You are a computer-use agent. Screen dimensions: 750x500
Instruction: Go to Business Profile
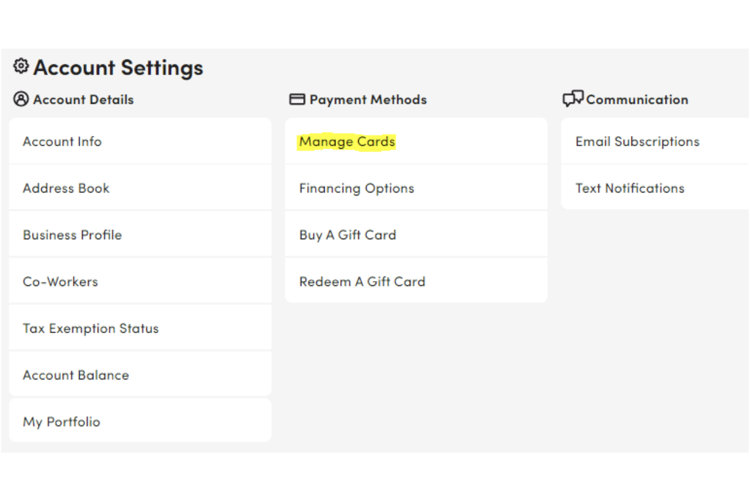click(x=72, y=235)
